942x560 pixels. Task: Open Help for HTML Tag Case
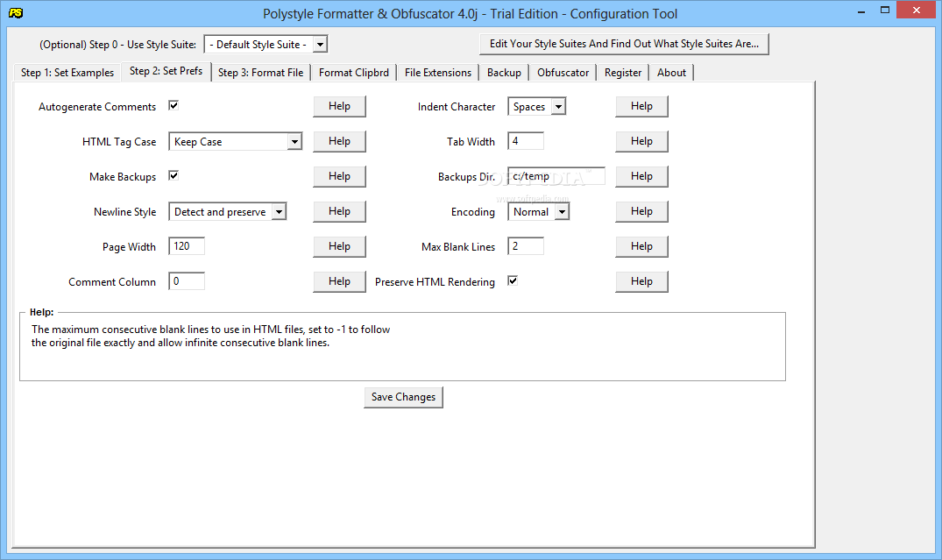pyautogui.click(x=339, y=141)
